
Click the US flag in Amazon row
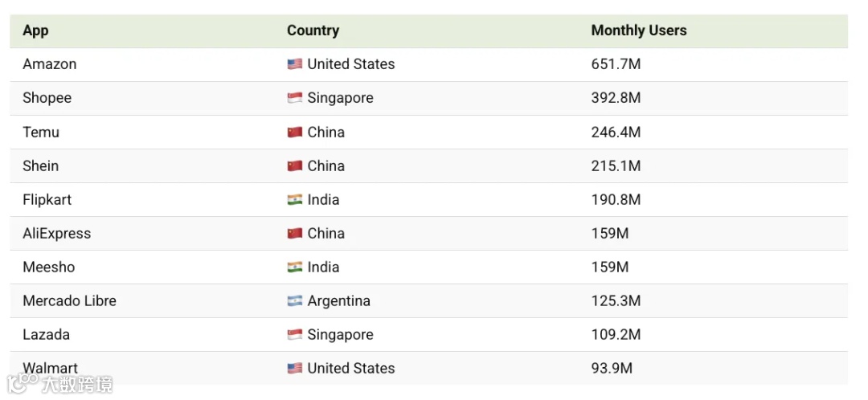295,64
